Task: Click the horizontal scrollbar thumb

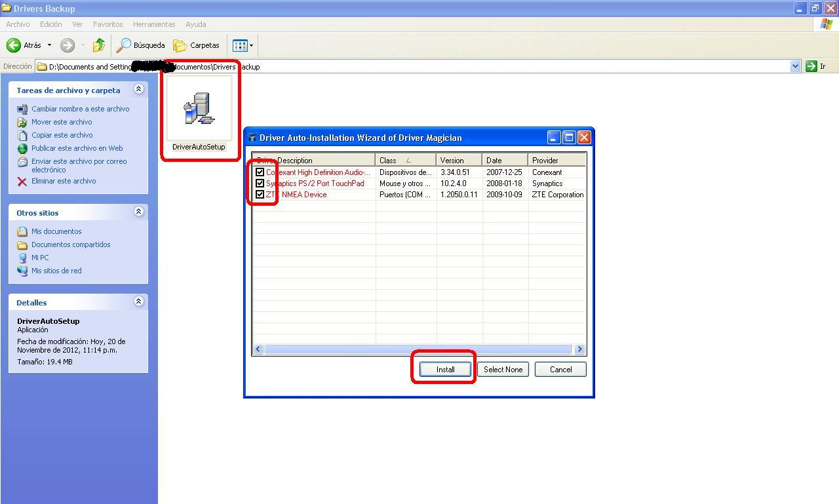Action: [x=418, y=349]
